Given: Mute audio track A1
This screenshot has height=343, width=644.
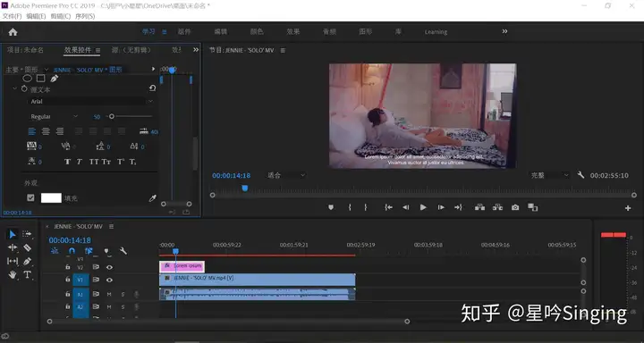Looking at the screenshot, I should point(109,294).
